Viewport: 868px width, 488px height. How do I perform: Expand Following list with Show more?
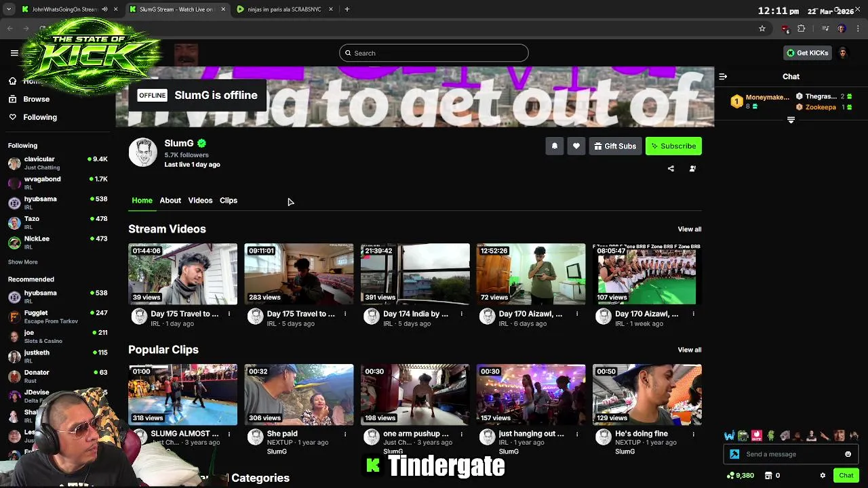22,262
